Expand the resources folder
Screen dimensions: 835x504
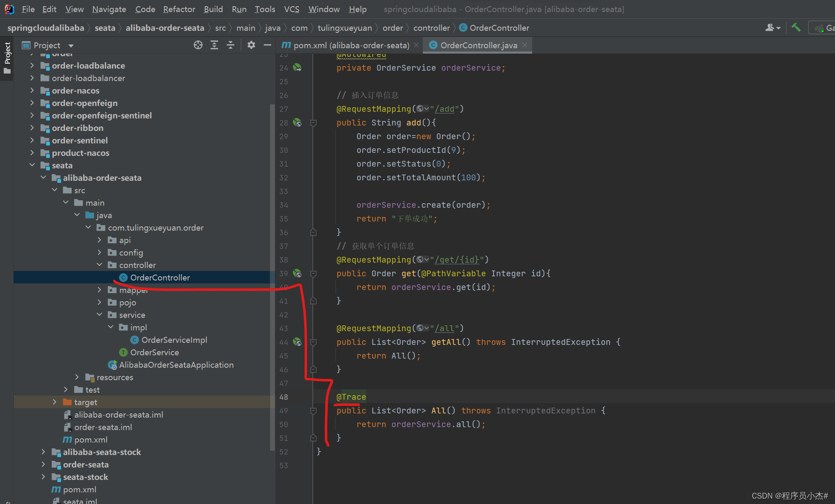[77, 377]
